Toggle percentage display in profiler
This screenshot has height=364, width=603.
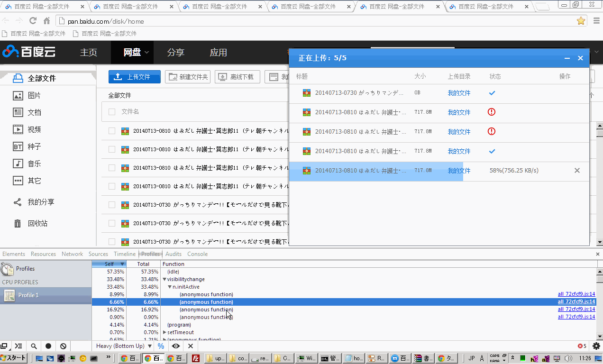(161, 346)
